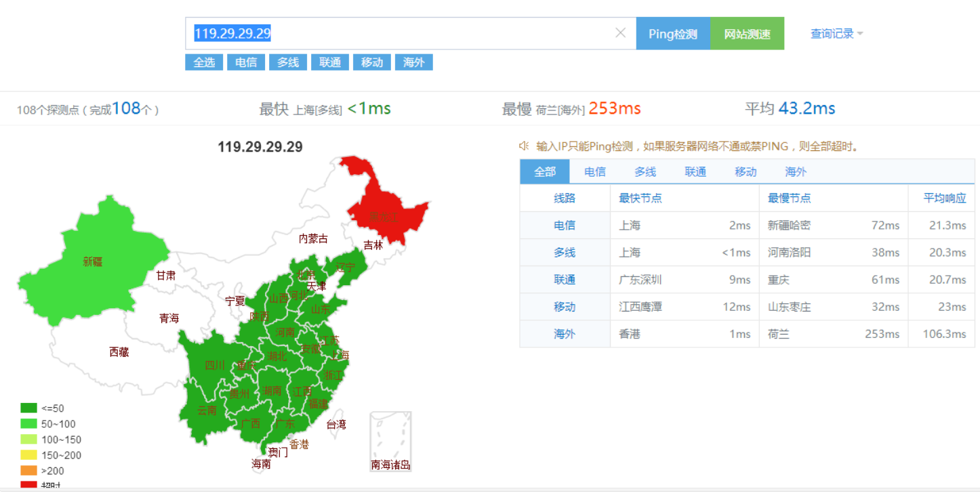Screen dimensions: 980x493
Task: Click the 移动 row link in 线路 column
Action: [x=565, y=307]
